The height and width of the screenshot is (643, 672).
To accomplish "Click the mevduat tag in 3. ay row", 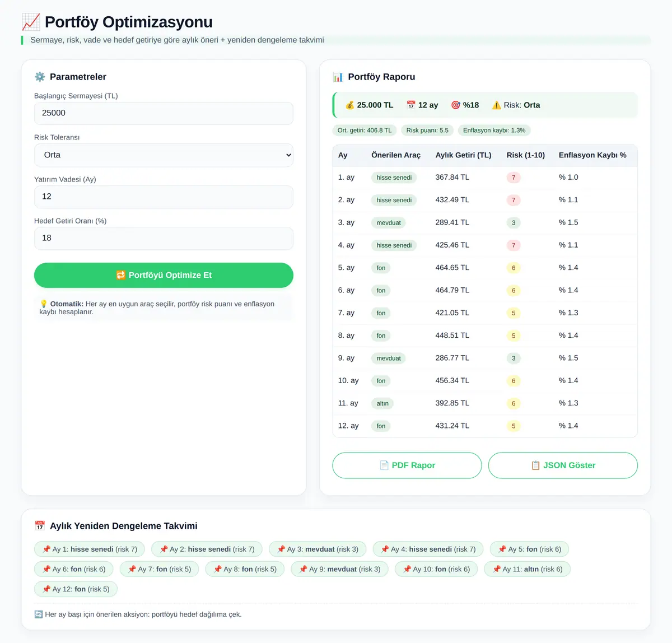I will 389,223.
